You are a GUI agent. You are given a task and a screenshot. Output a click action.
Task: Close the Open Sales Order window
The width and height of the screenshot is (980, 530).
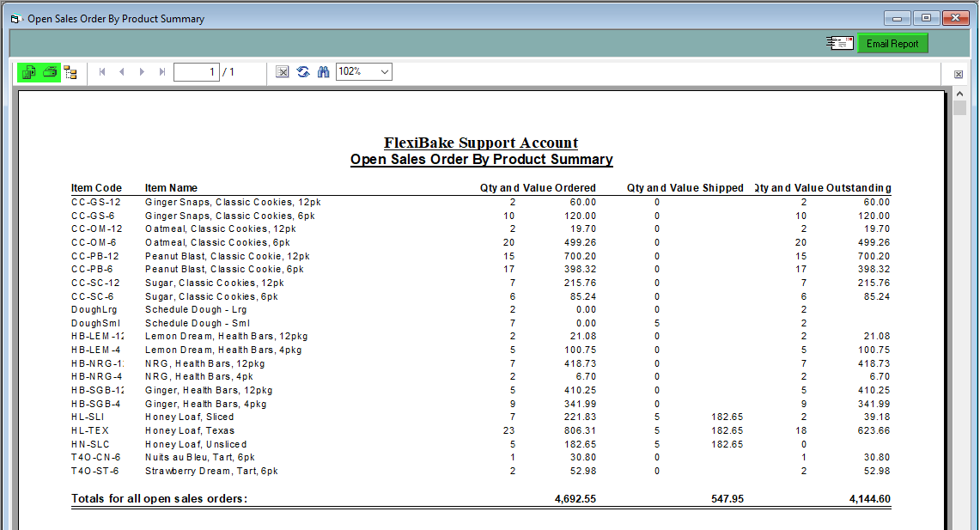click(956, 18)
